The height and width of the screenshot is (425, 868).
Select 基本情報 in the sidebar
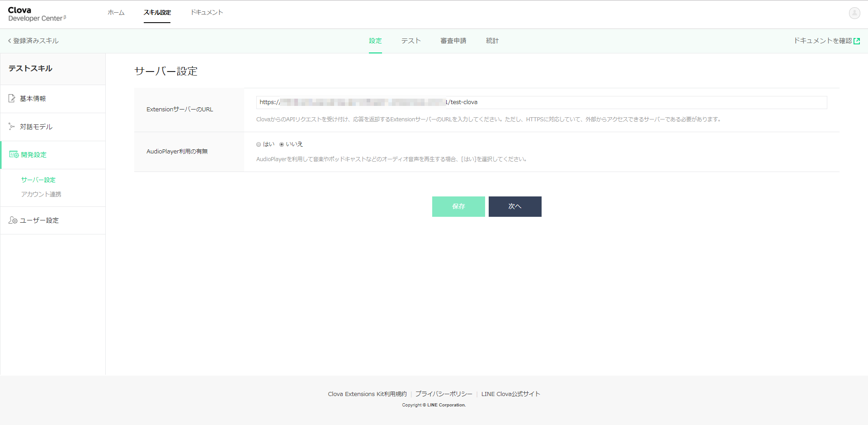[x=53, y=99]
